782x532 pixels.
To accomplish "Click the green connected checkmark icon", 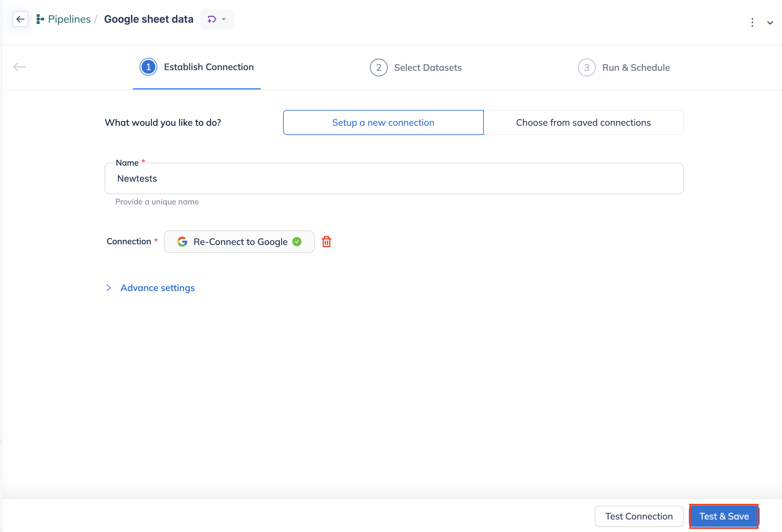I will pos(297,242).
